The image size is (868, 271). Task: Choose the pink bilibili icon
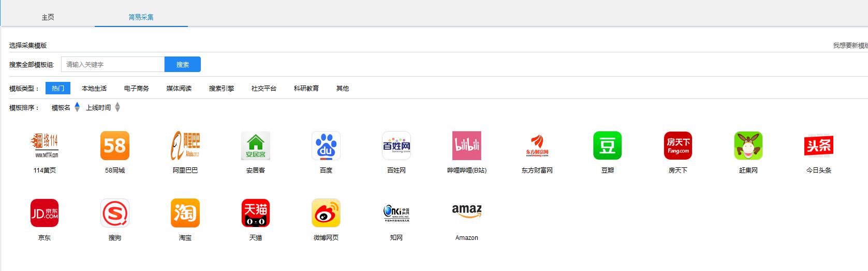(467, 146)
